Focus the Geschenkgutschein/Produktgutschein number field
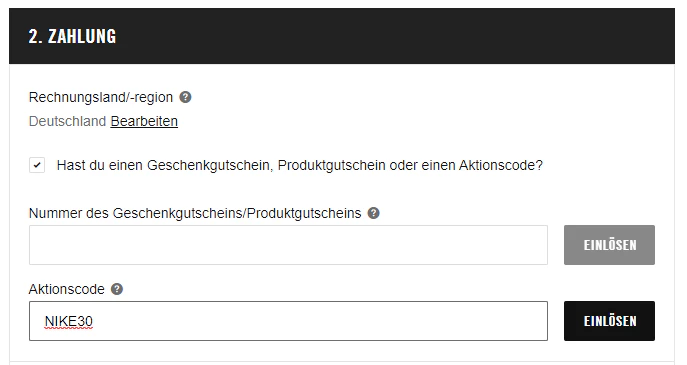The image size is (687, 365). [x=288, y=245]
